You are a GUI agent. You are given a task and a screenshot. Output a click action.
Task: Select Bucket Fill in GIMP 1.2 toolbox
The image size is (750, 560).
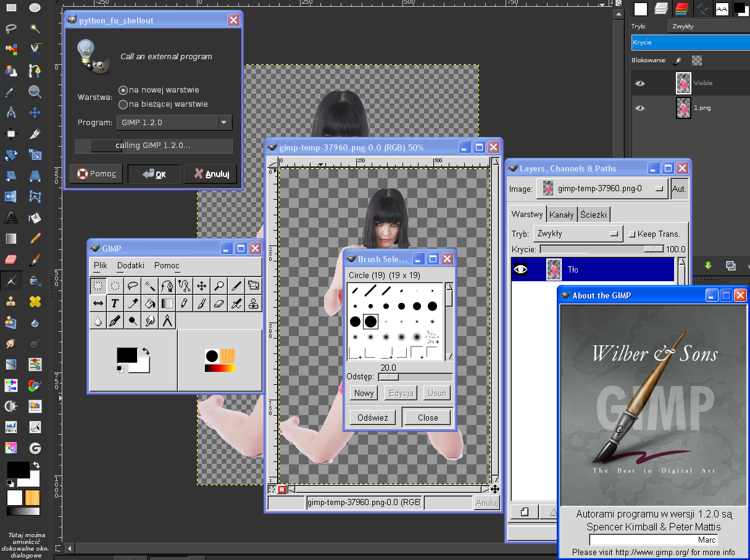[x=149, y=303]
